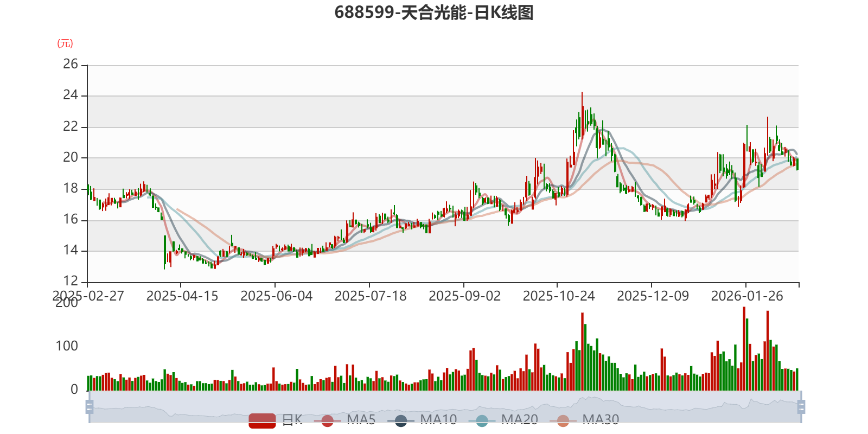Image resolution: width=868 pixels, height=434 pixels.
Task: Click the 2025-10-24 date label
Action: pos(559,296)
